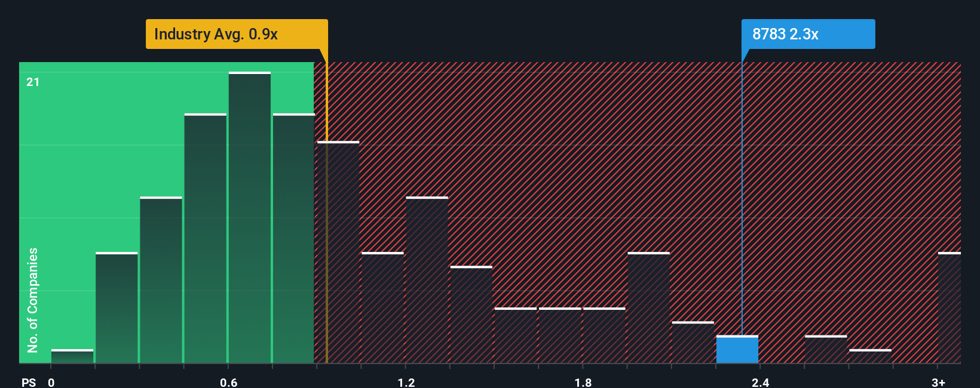Click the 0 x-axis tick label
980x388 pixels.
tap(51, 382)
